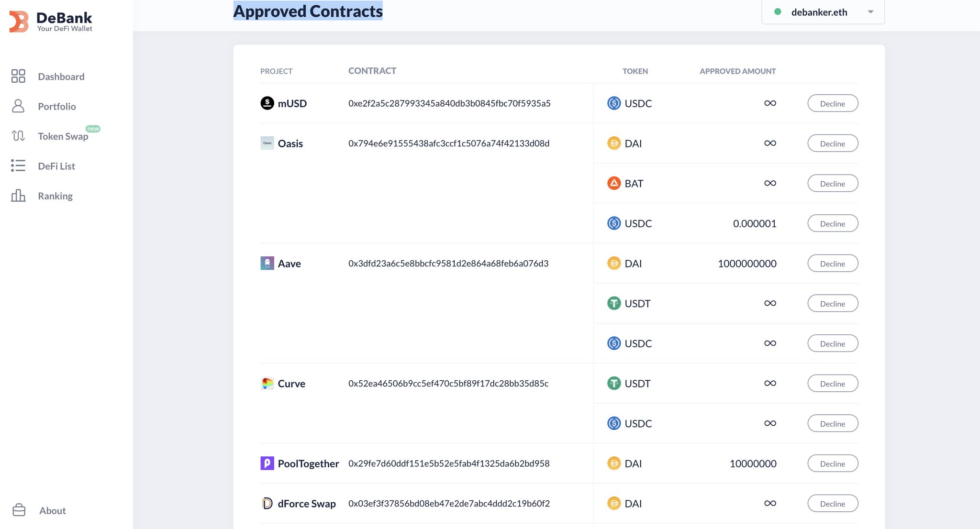980x529 pixels.
Task: Click the Token Swap arrows icon
Action: [18, 136]
